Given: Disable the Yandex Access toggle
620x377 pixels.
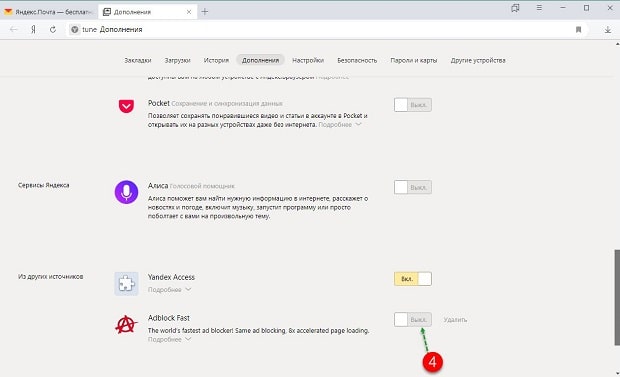Looking at the screenshot, I should (413, 279).
